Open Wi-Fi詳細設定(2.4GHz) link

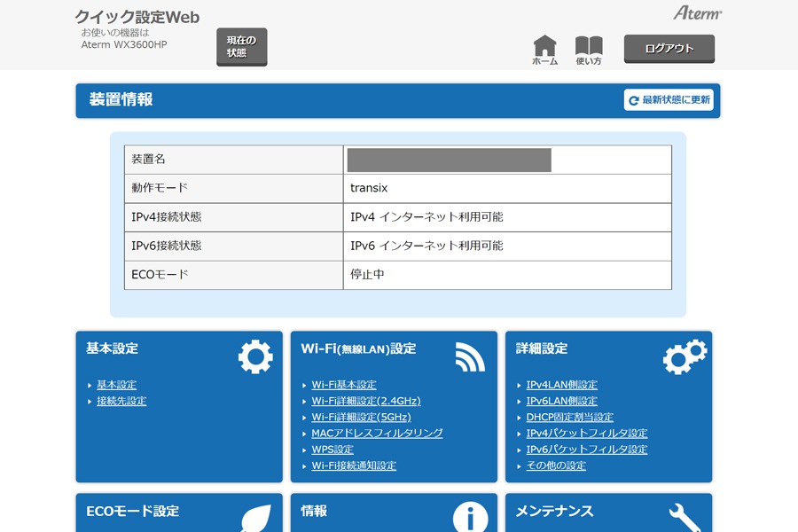[366, 401]
